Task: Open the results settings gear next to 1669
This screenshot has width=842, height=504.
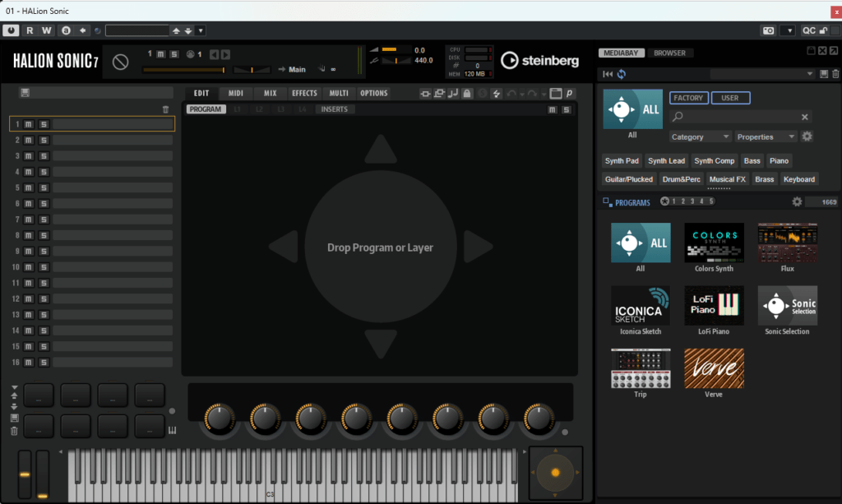Action: click(797, 201)
